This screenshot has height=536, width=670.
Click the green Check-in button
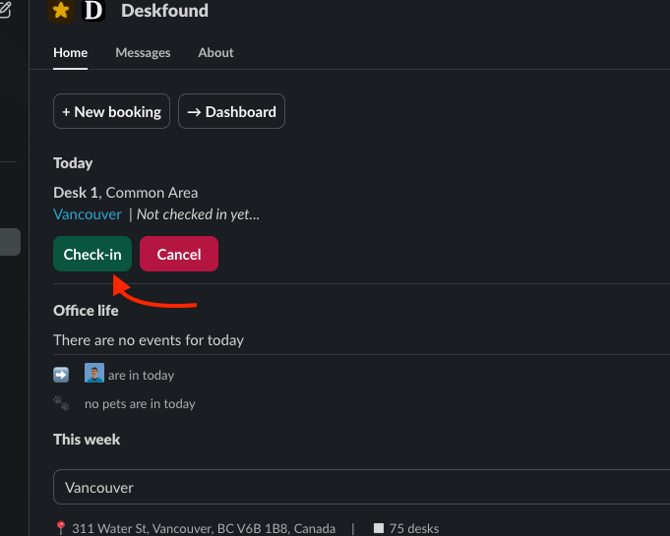click(92, 254)
